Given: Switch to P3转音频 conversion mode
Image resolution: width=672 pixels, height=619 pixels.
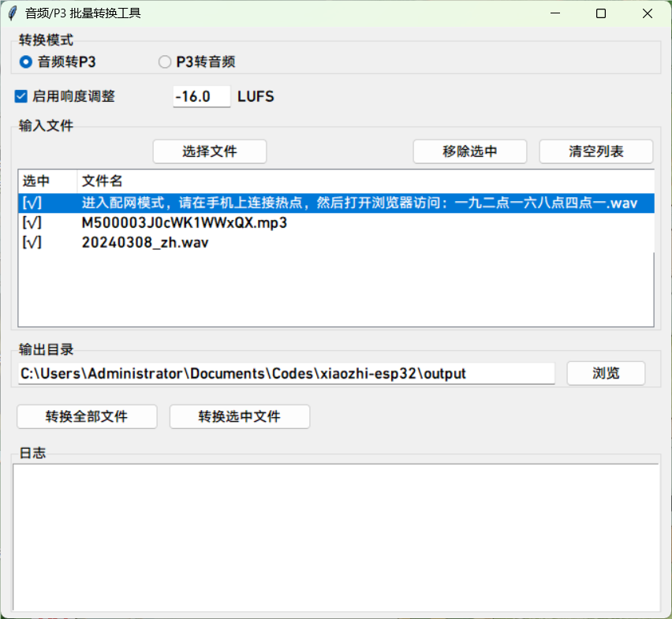Looking at the screenshot, I should [x=165, y=62].
